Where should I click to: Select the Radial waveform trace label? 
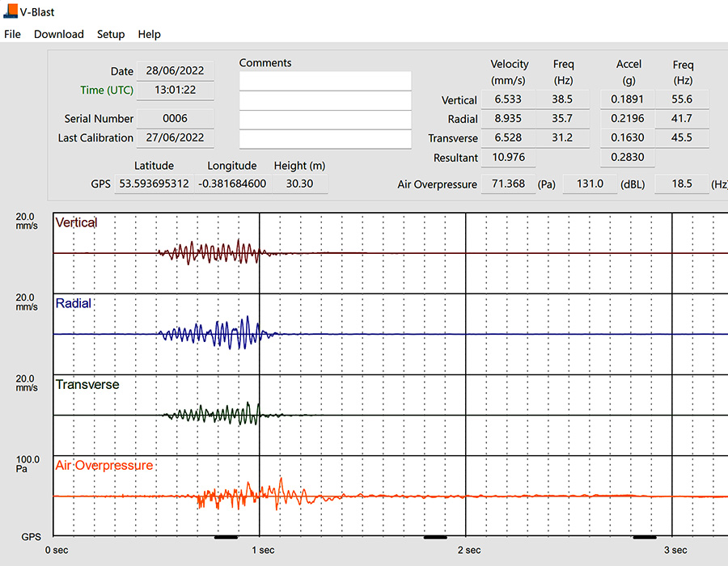pyautogui.click(x=73, y=303)
